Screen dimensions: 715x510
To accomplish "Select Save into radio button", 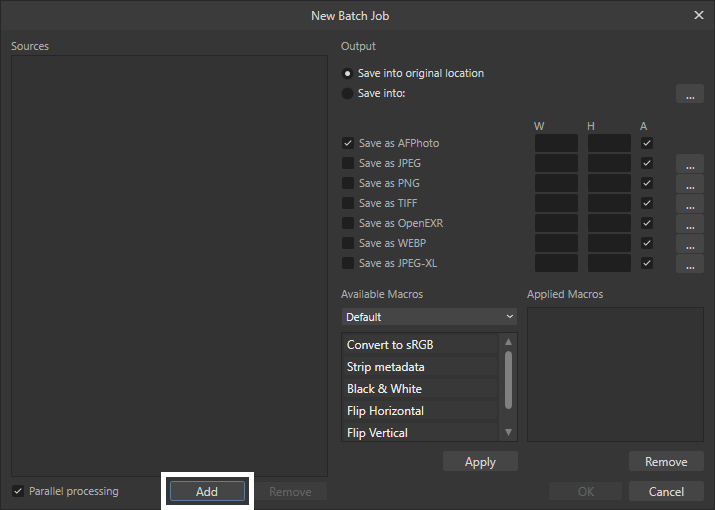I will click(x=347, y=94).
